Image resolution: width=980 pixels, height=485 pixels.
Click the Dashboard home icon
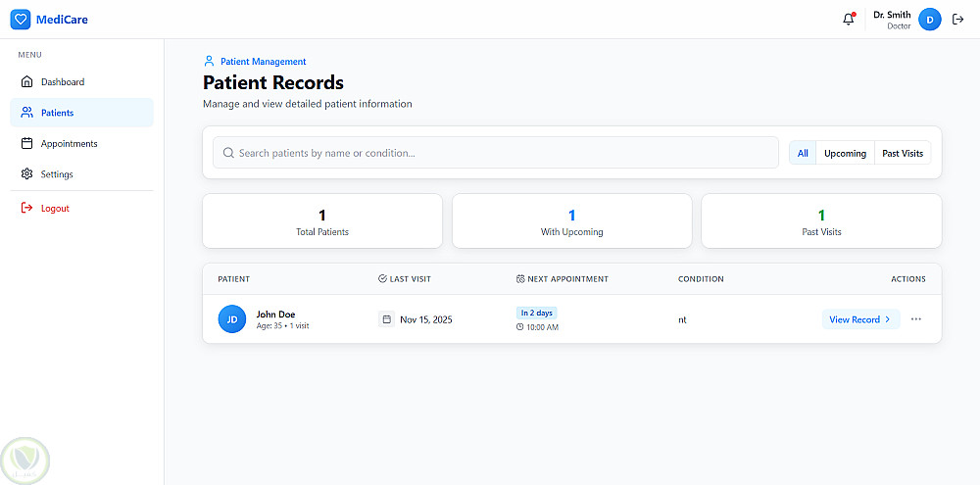(26, 82)
